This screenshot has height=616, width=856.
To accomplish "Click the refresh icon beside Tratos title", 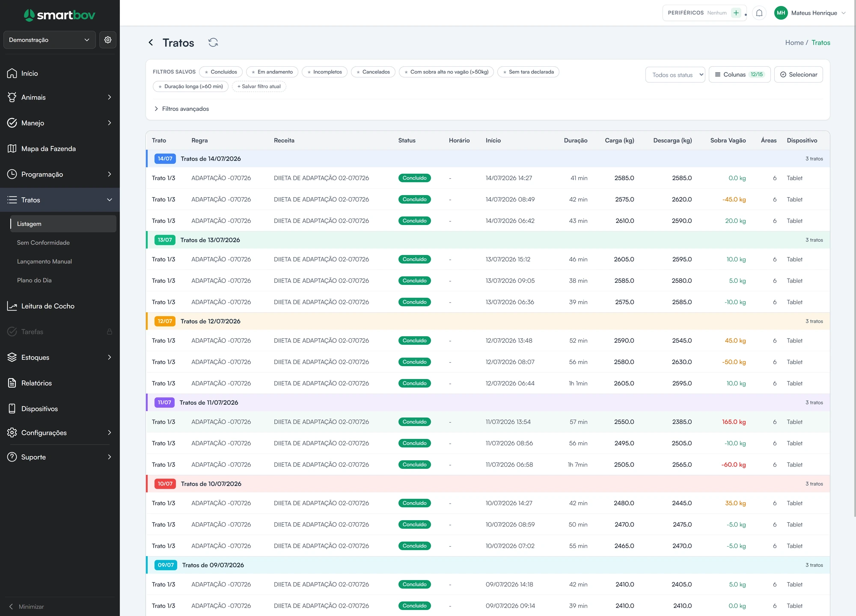I will 213,42.
